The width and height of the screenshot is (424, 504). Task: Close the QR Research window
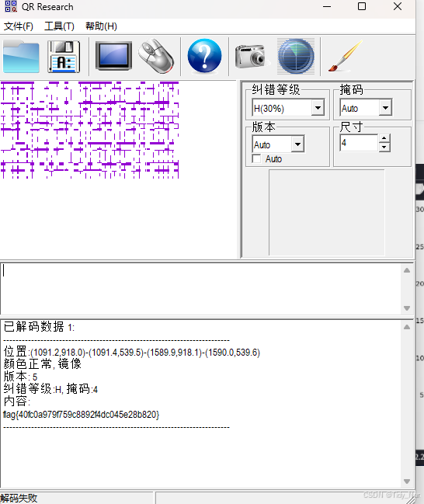pos(398,6)
